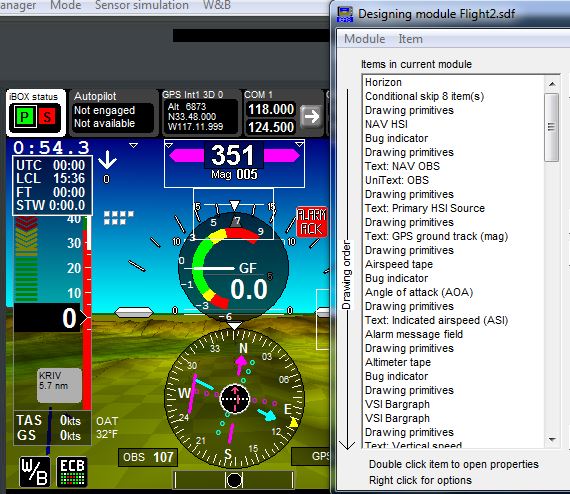Click the Autopilot status panel

113,112
